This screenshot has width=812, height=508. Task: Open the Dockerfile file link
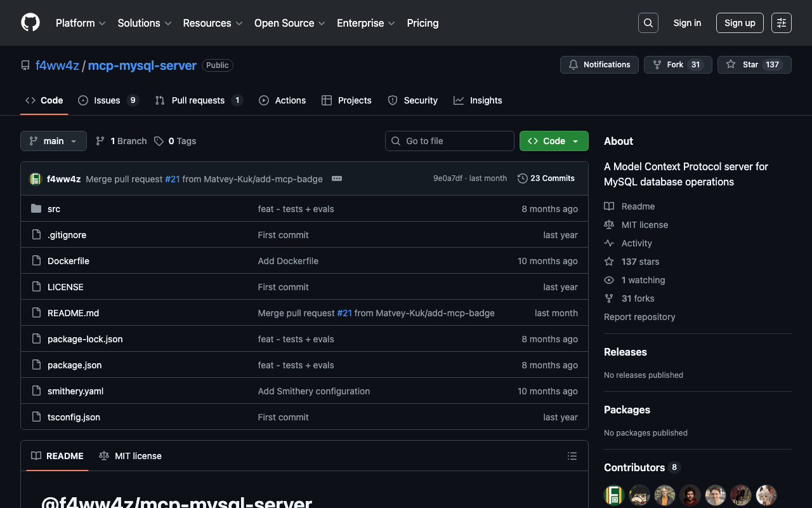(69, 261)
